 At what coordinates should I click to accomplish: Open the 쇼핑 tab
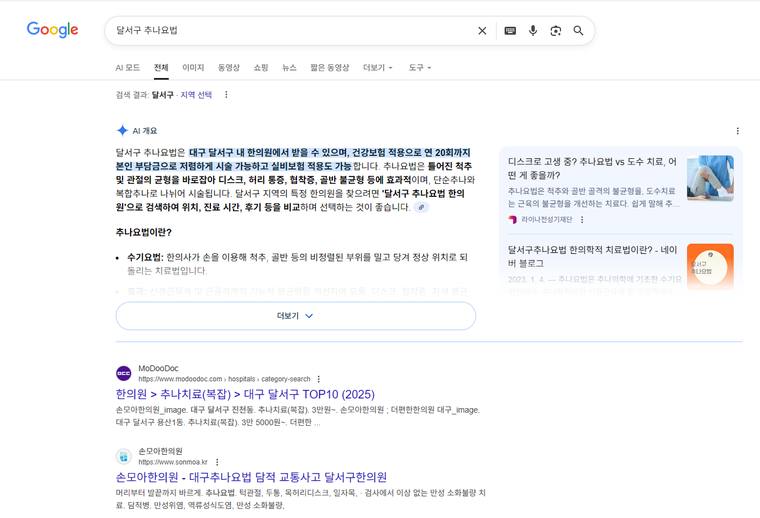261,67
